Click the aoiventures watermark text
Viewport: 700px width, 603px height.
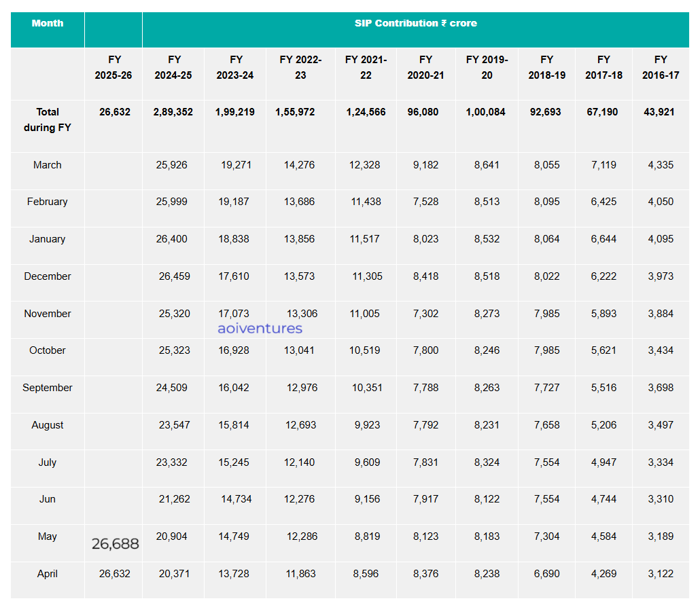(x=260, y=328)
